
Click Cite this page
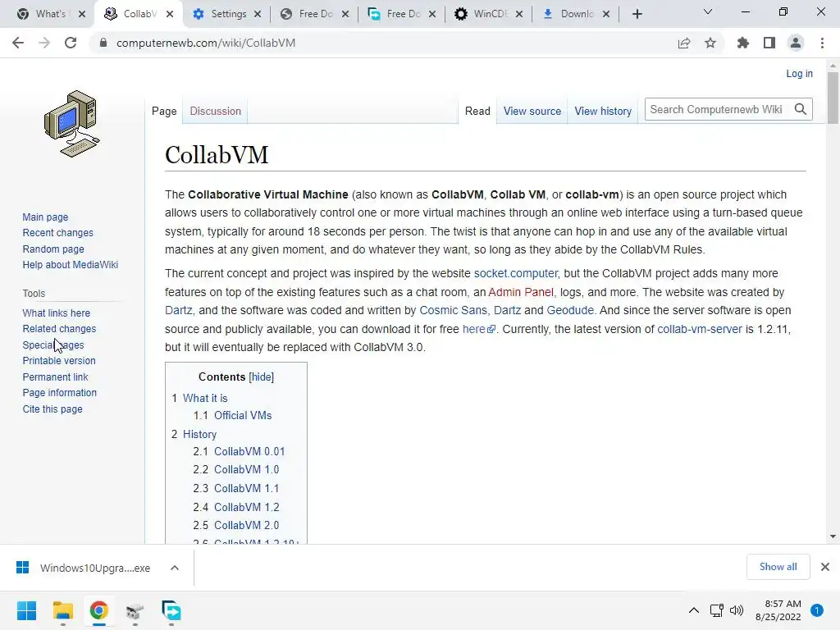click(52, 409)
